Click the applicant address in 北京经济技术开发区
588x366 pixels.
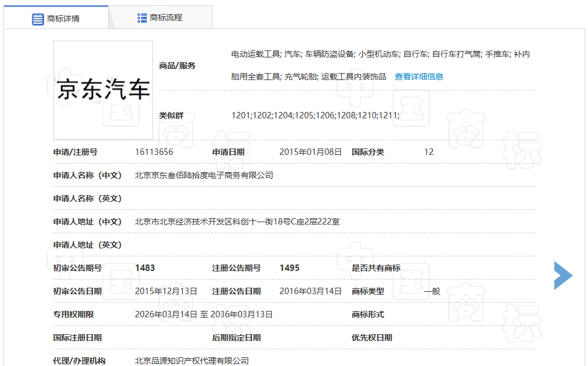(x=237, y=222)
